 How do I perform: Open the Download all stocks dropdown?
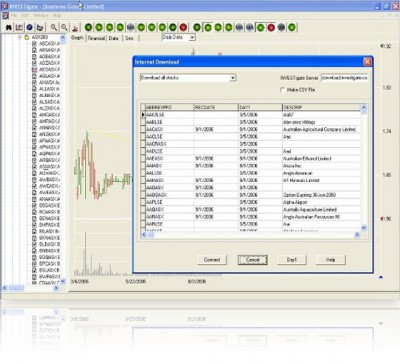pyautogui.click(x=188, y=78)
